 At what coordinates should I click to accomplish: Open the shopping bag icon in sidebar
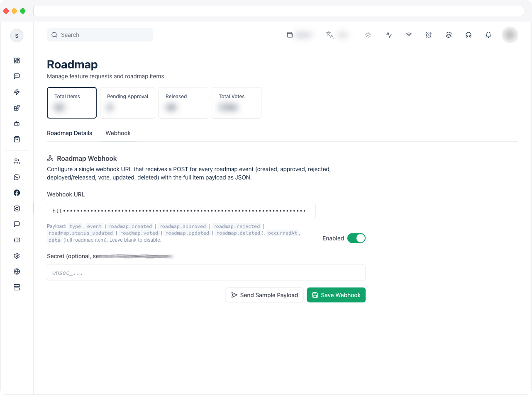[x=17, y=139]
